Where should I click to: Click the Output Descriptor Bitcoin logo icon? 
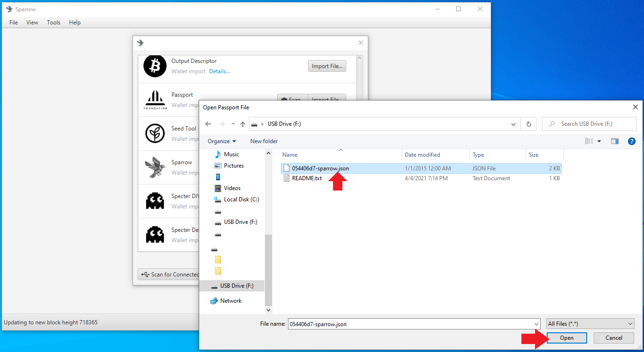(155, 66)
